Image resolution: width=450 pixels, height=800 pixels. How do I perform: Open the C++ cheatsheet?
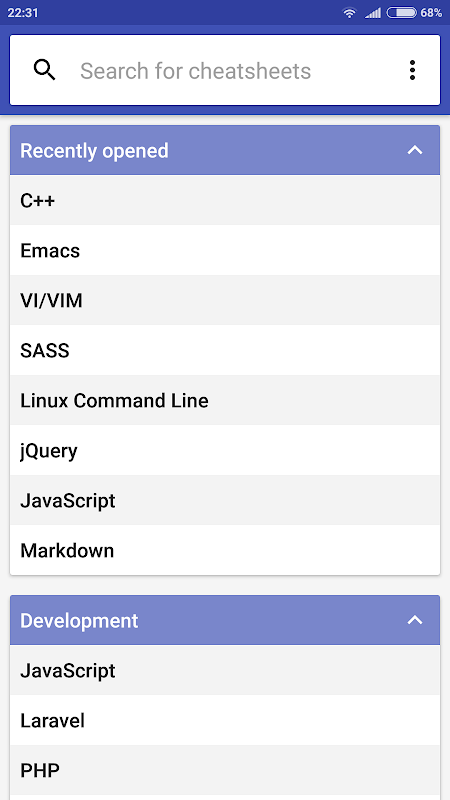pos(225,201)
